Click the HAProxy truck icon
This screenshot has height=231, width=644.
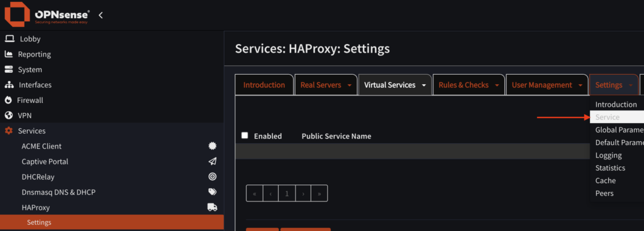coord(213,207)
